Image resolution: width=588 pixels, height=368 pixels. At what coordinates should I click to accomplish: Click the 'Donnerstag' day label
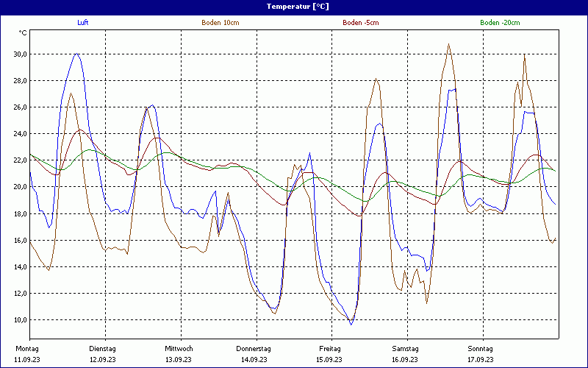[x=254, y=349]
